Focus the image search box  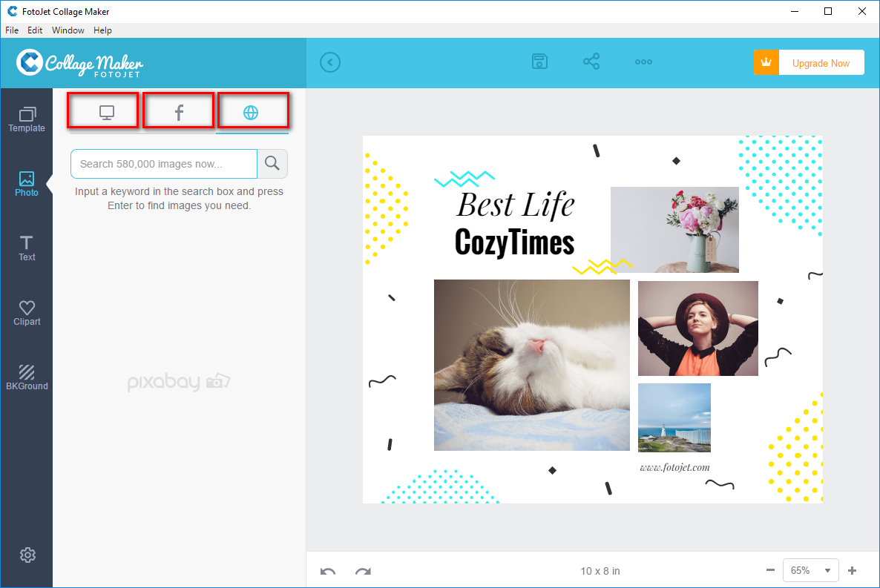pos(164,164)
